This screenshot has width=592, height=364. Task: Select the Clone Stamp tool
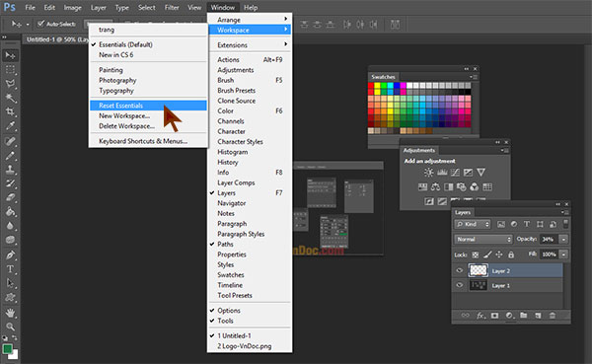(10, 170)
